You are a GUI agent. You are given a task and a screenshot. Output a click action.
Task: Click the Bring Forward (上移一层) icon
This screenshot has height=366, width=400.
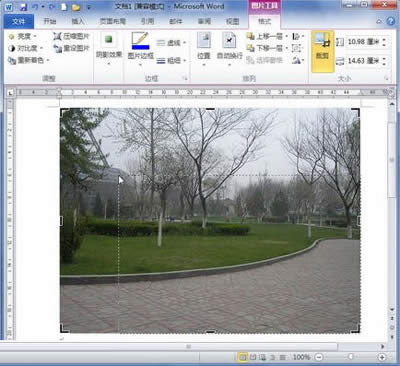coord(250,36)
